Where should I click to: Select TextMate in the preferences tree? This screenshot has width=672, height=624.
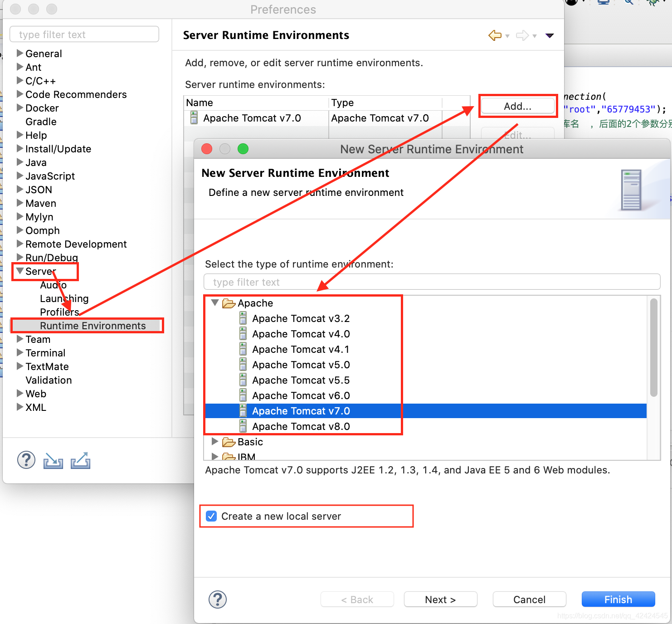[x=47, y=366]
